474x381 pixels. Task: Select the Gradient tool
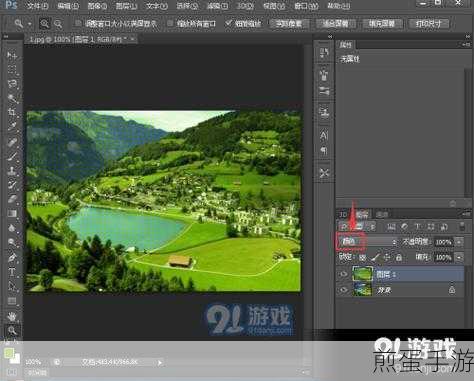[12, 213]
